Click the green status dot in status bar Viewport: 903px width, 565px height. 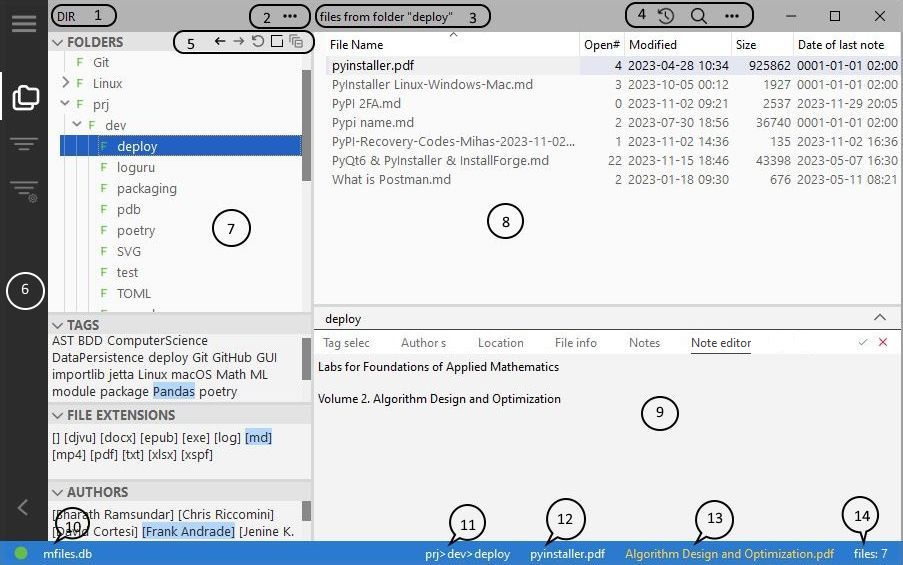(x=21, y=553)
